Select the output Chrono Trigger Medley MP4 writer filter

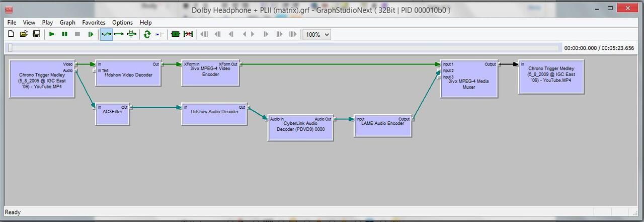(x=551, y=77)
